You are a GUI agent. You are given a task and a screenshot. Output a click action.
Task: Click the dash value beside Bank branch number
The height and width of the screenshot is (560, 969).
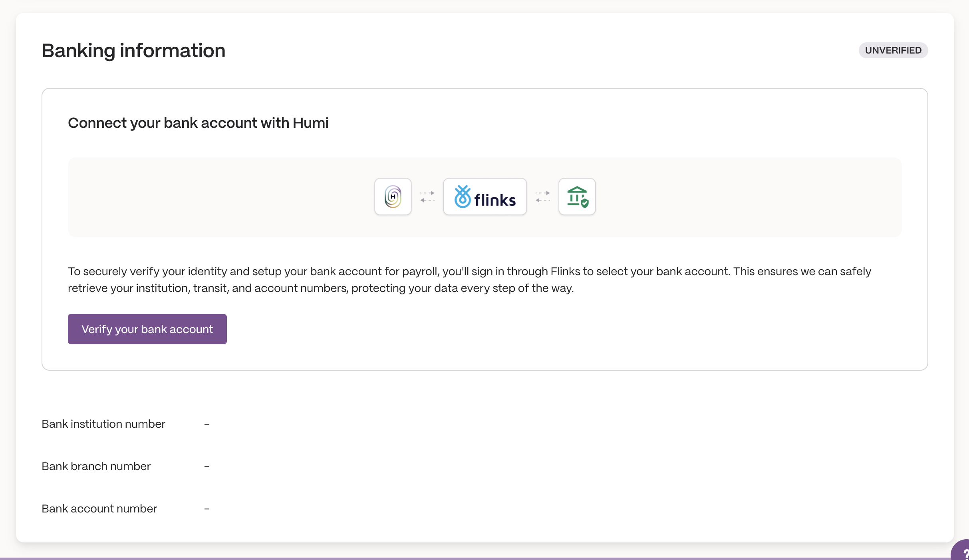207,467
